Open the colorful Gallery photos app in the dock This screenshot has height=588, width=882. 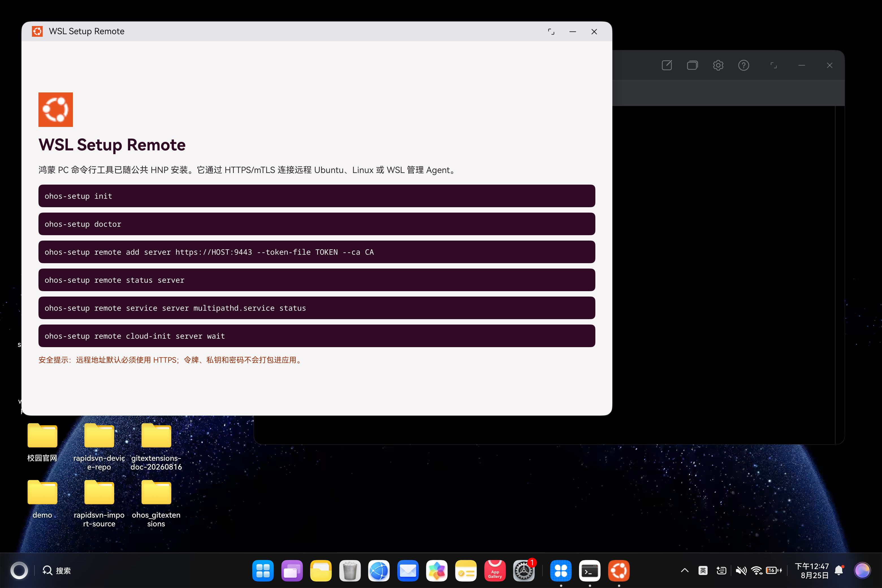437,571
